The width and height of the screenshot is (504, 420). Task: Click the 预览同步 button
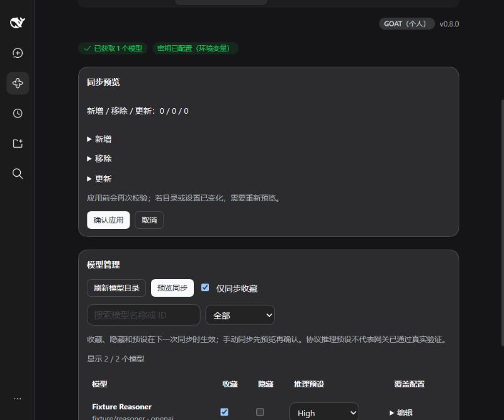click(x=172, y=288)
